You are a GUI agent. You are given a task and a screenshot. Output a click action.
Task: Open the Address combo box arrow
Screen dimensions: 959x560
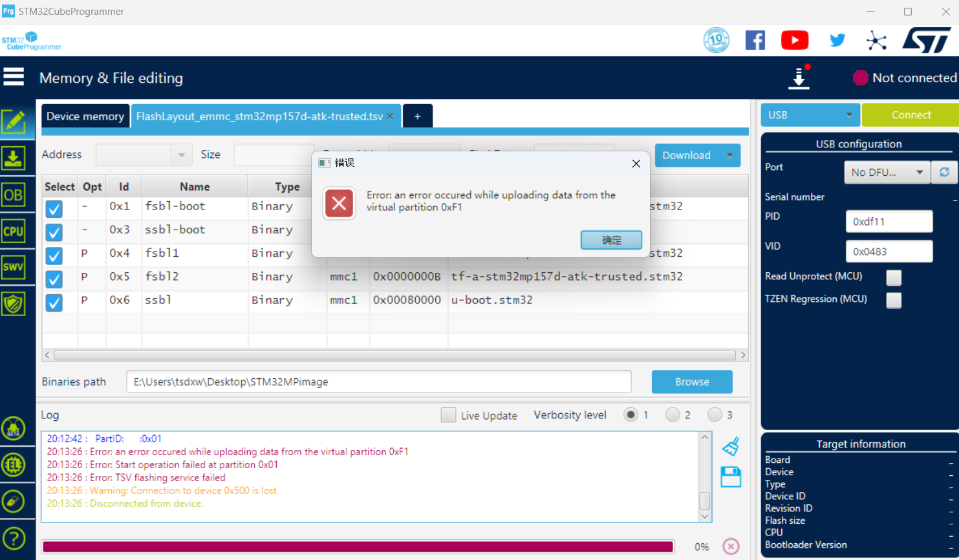point(182,155)
